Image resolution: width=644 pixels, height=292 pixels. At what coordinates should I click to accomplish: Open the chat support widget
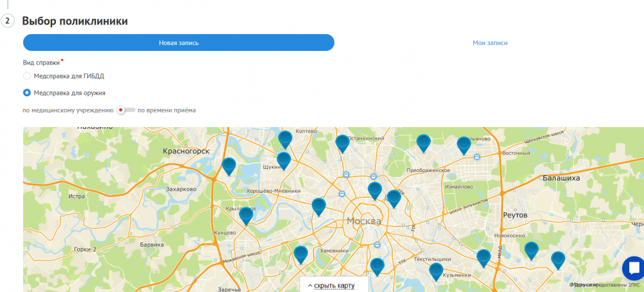[633, 268]
